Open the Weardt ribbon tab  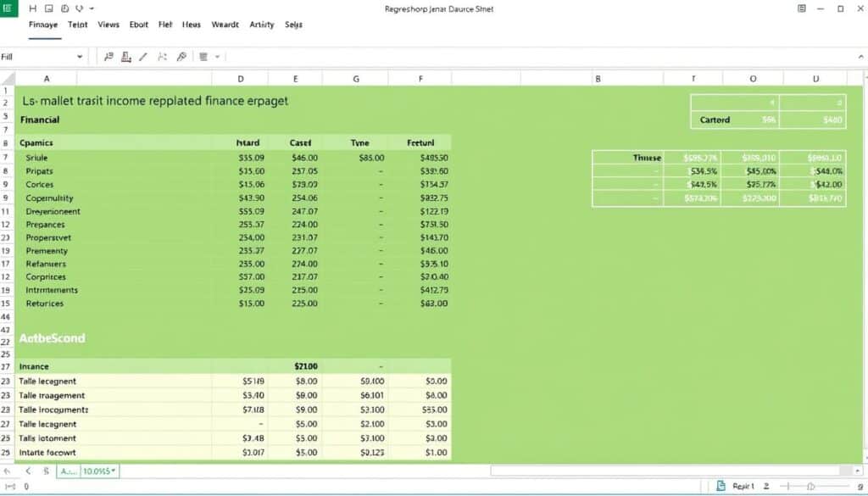(225, 25)
